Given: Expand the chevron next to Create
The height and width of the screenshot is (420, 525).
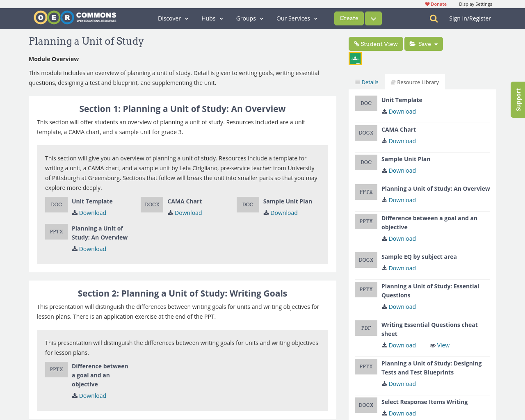Looking at the screenshot, I should click(373, 18).
